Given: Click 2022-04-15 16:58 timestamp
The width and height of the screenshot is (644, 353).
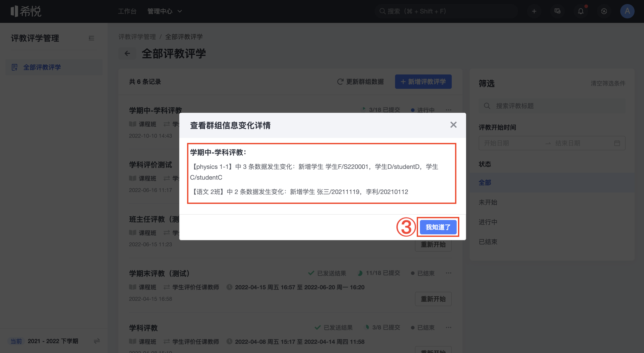Looking at the screenshot, I should tap(151, 299).
